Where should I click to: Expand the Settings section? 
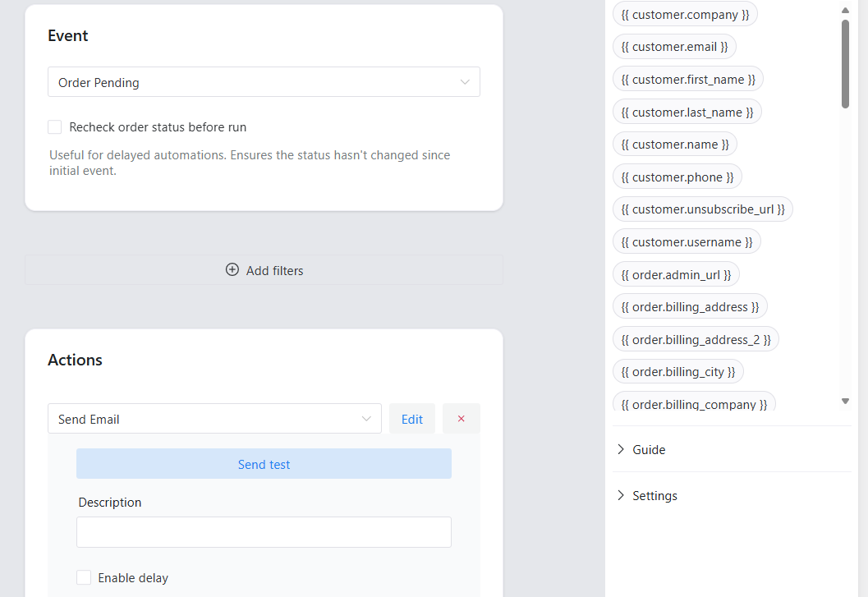(x=731, y=496)
